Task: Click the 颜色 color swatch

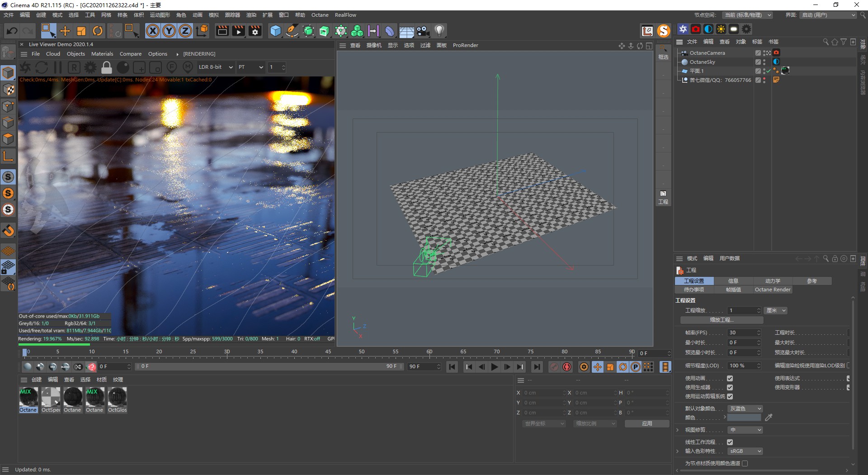Action: pyautogui.click(x=744, y=418)
